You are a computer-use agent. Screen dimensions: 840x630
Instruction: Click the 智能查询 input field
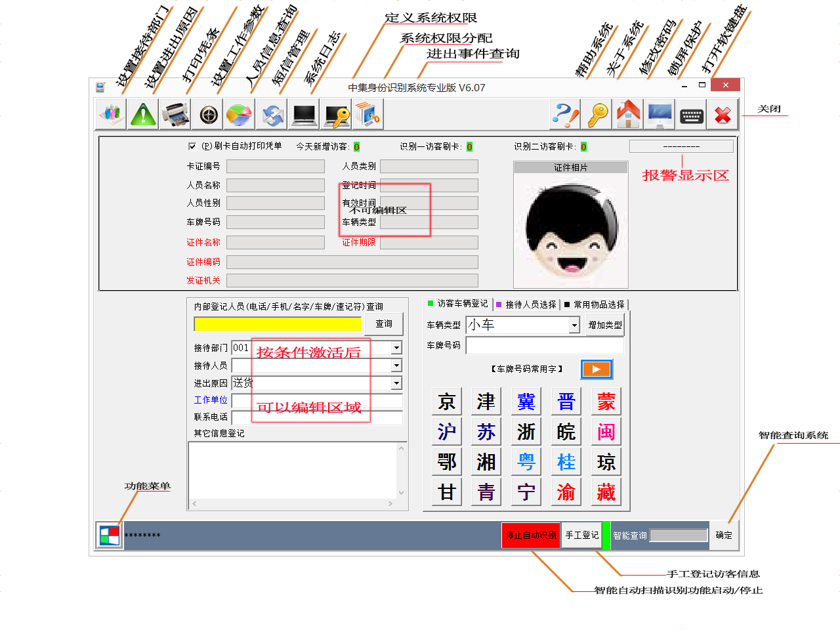pyautogui.click(x=679, y=535)
